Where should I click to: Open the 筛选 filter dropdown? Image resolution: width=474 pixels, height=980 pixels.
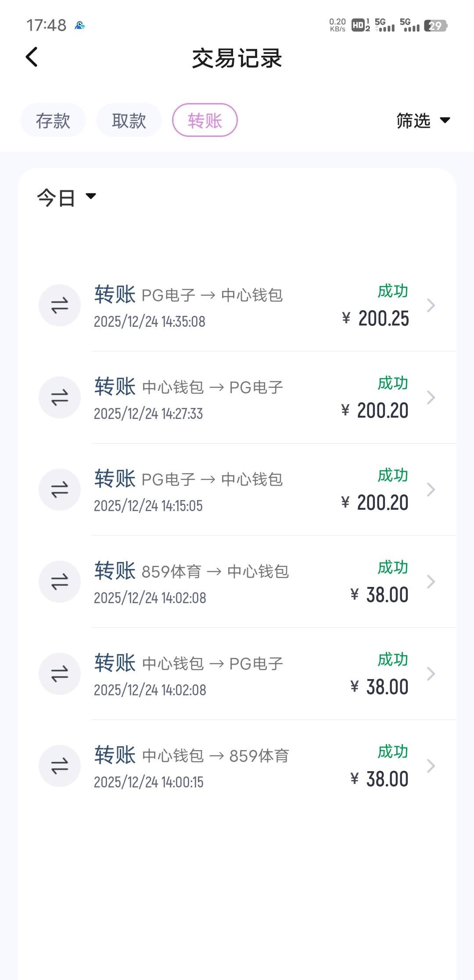423,121
